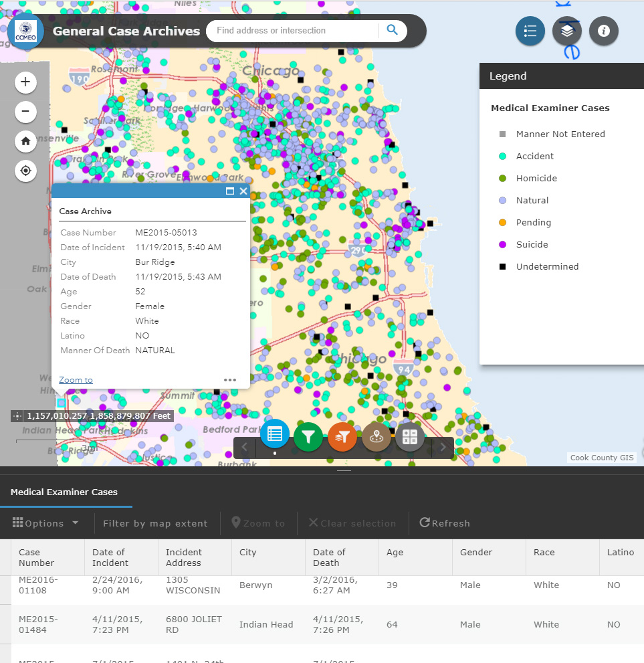Screen dimensions: 644x663
Task: Show next widgets with right arrow
Action: (442, 448)
